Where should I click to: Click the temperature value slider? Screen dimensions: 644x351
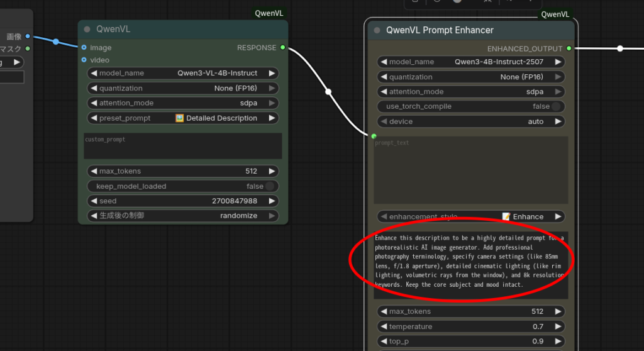click(x=470, y=326)
